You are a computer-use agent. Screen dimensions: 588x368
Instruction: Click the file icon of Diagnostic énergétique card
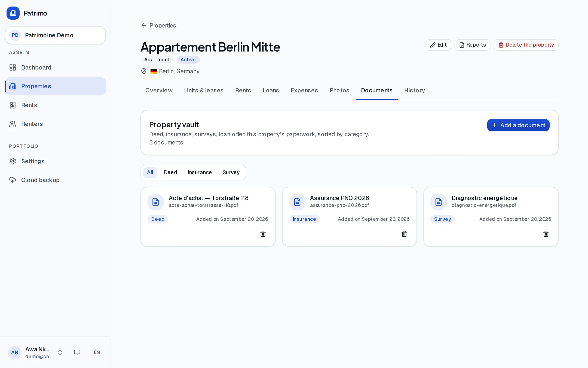439,202
